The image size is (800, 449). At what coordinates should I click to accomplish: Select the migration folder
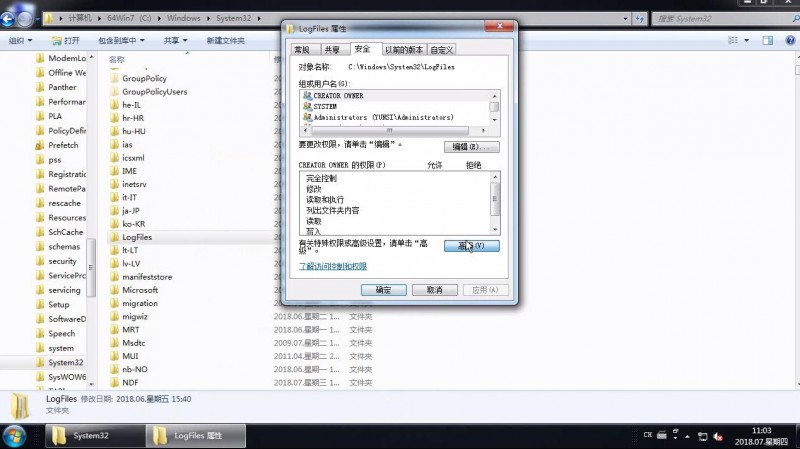point(140,303)
